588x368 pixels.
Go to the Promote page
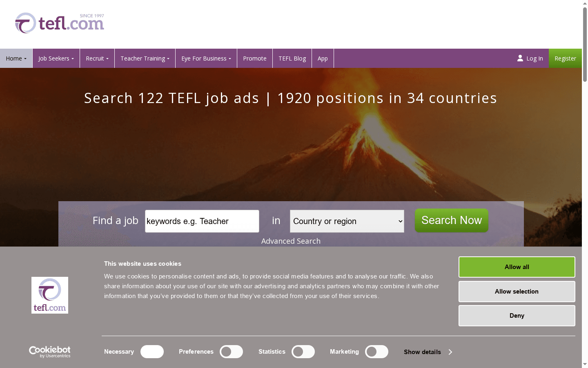coord(254,58)
